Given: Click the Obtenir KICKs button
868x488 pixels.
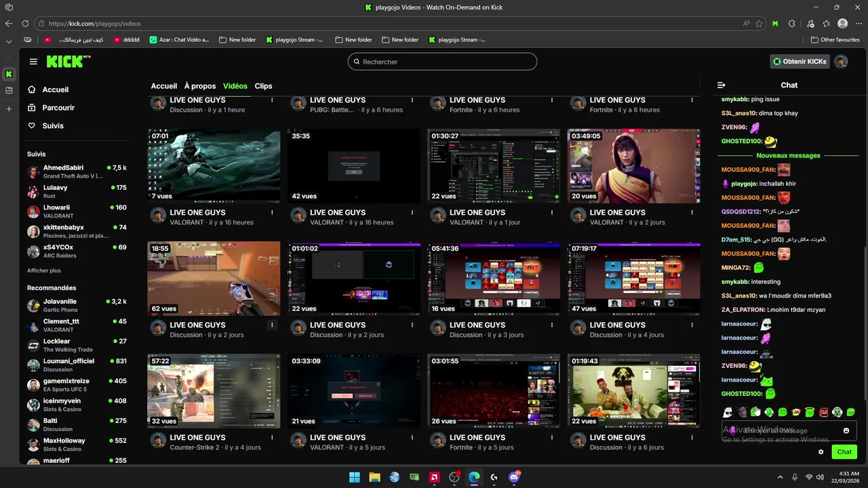Looking at the screenshot, I should click(800, 62).
